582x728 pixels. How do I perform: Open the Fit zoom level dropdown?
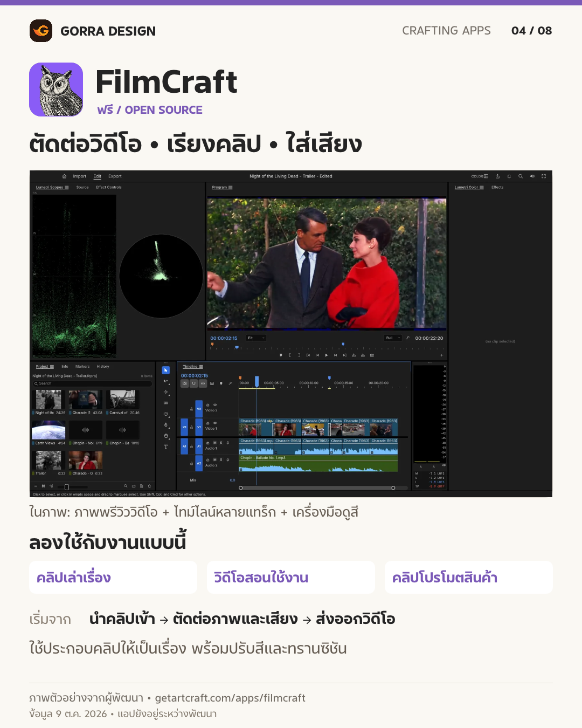pos(257,338)
